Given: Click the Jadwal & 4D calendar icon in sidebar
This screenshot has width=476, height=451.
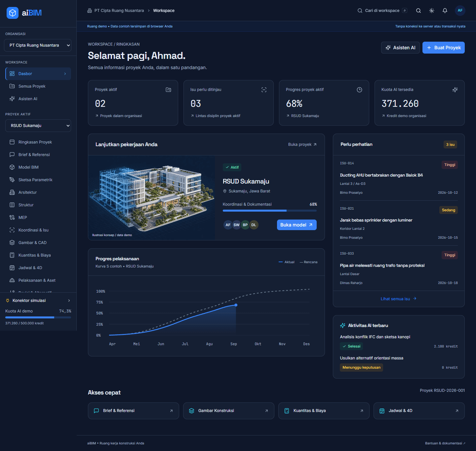Looking at the screenshot, I should pyautogui.click(x=12, y=268).
